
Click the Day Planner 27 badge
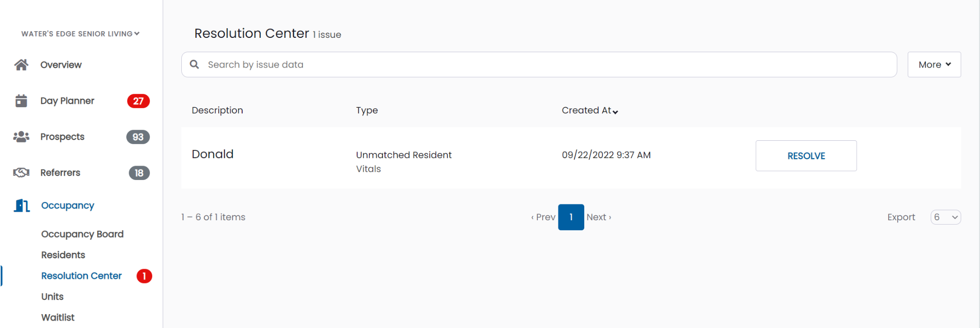(138, 101)
